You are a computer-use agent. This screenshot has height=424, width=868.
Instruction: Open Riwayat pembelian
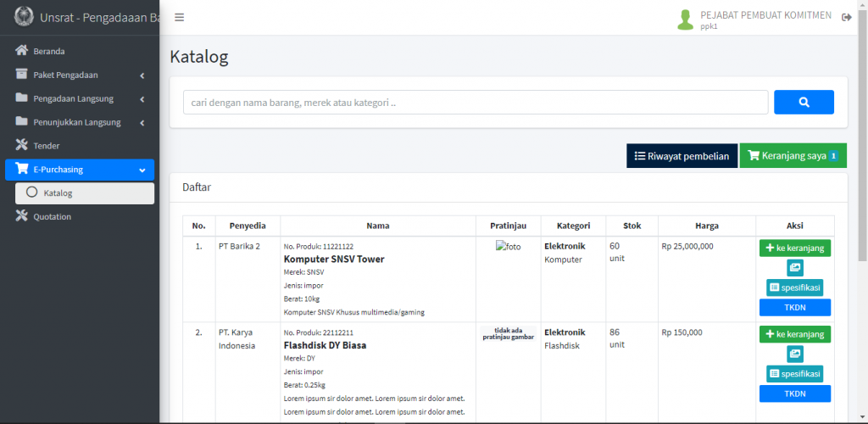(682, 156)
